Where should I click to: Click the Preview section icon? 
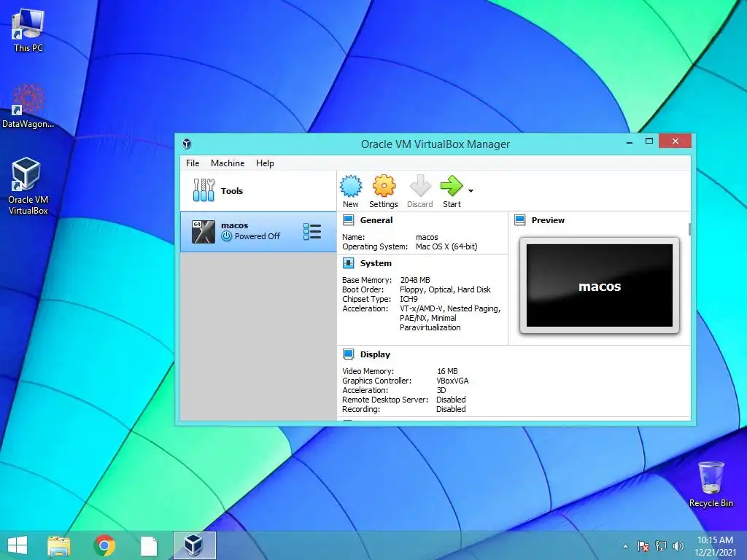[519, 220]
